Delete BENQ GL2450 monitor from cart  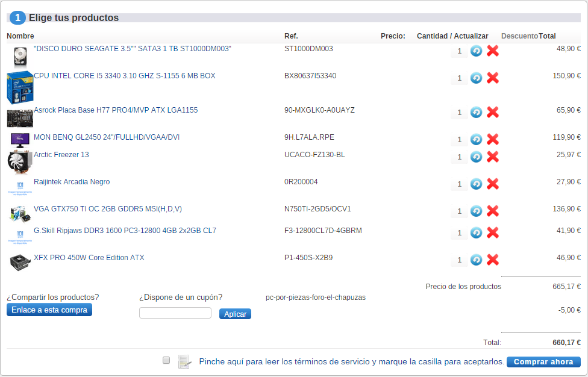(x=493, y=139)
